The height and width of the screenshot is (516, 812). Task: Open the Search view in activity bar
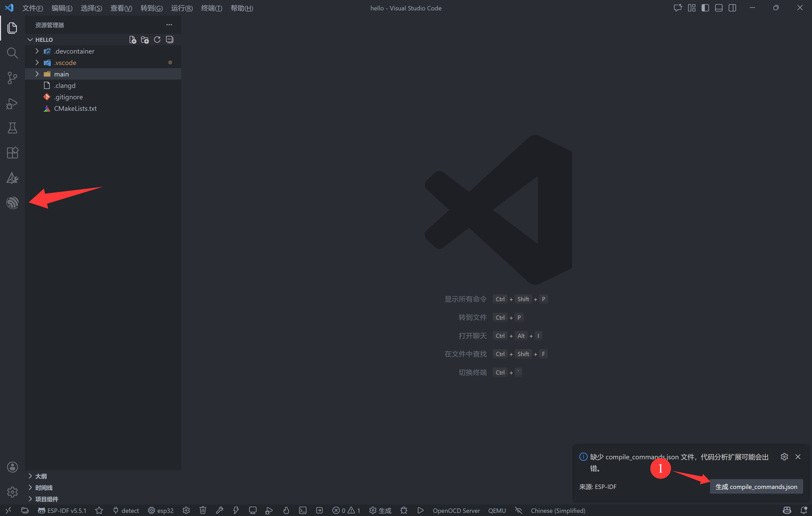coord(12,53)
